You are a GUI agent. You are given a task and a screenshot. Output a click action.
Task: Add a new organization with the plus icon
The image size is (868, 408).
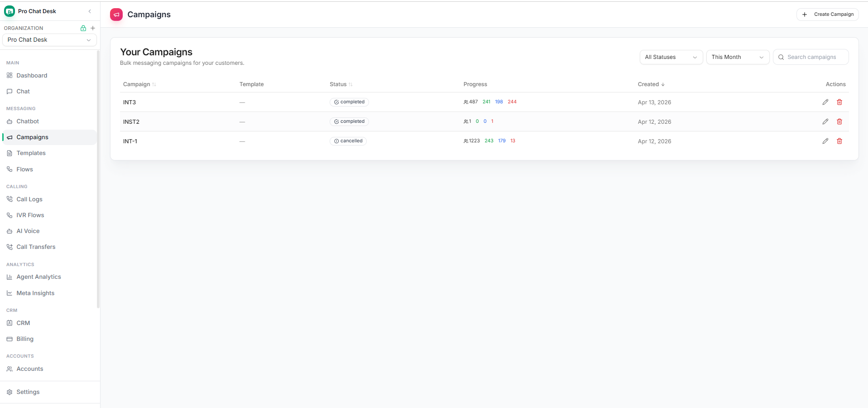93,28
